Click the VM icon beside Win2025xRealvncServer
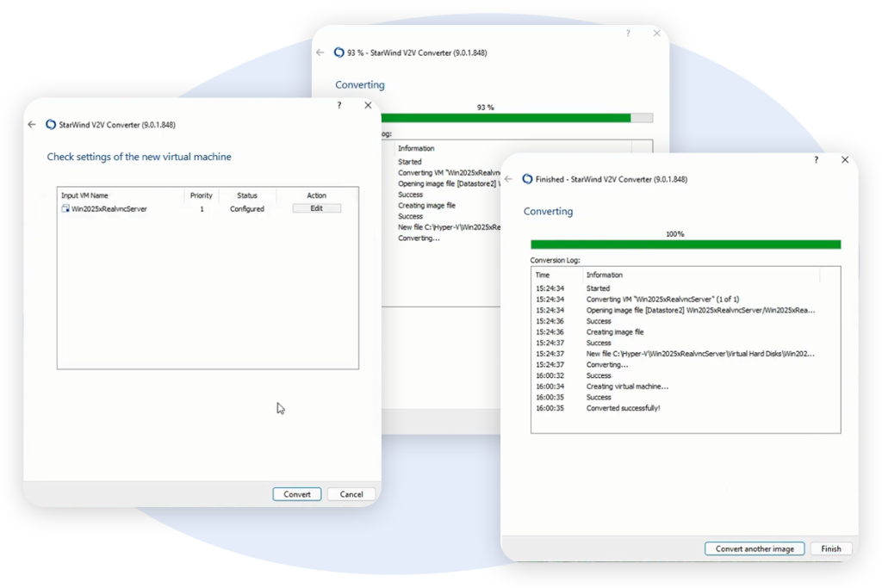 coord(65,209)
